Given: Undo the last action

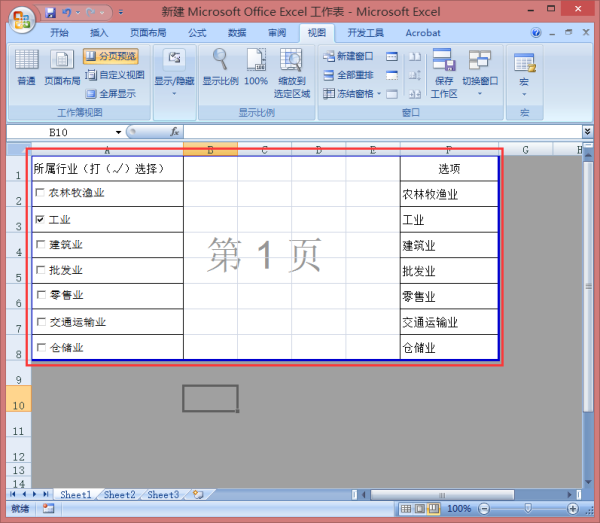Looking at the screenshot, I should tap(67, 13).
